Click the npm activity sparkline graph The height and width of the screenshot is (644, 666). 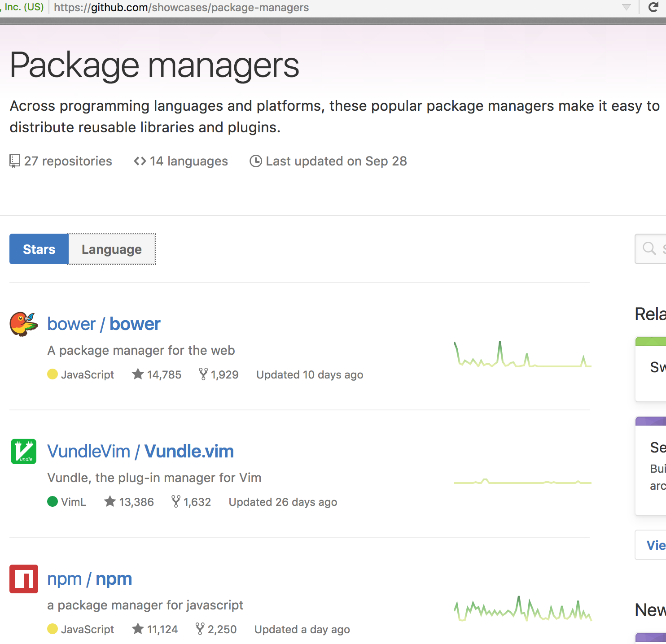coord(523,609)
